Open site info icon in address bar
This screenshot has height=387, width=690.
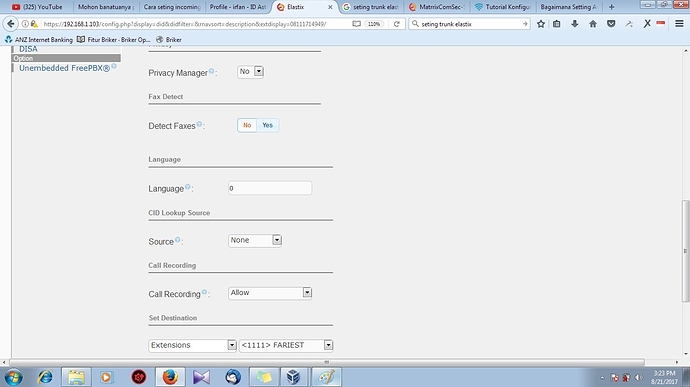pos(26,24)
